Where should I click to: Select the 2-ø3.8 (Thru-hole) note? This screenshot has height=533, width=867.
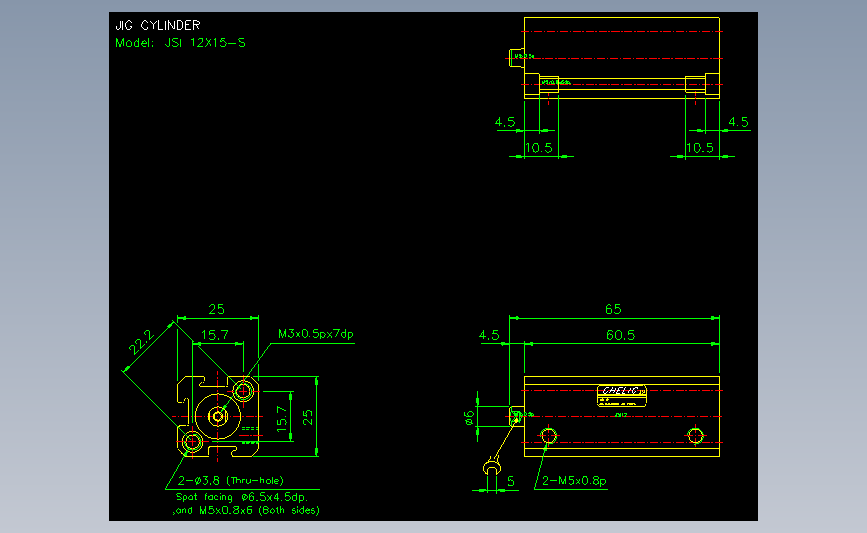pyautogui.click(x=231, y=480)
